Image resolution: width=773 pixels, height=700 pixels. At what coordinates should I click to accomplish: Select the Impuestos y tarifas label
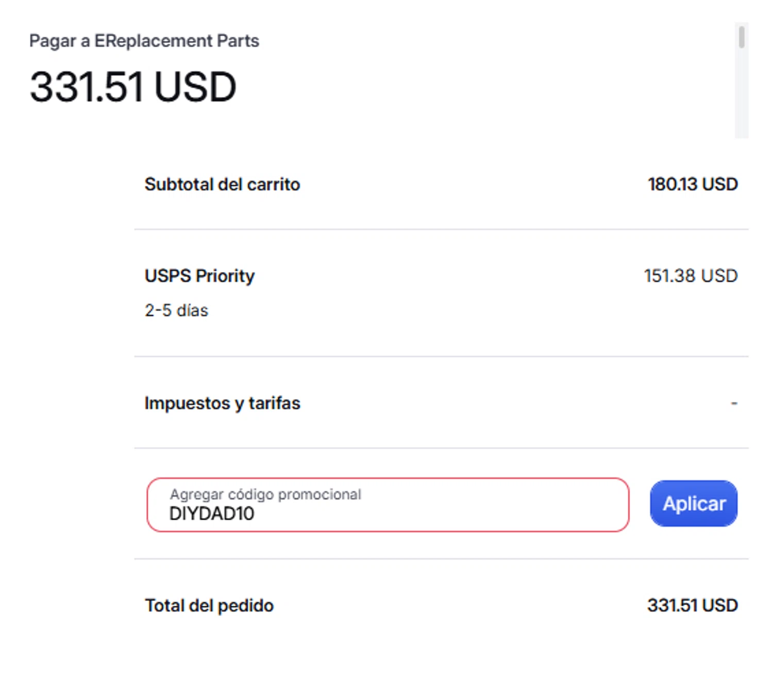coord(222,403)
